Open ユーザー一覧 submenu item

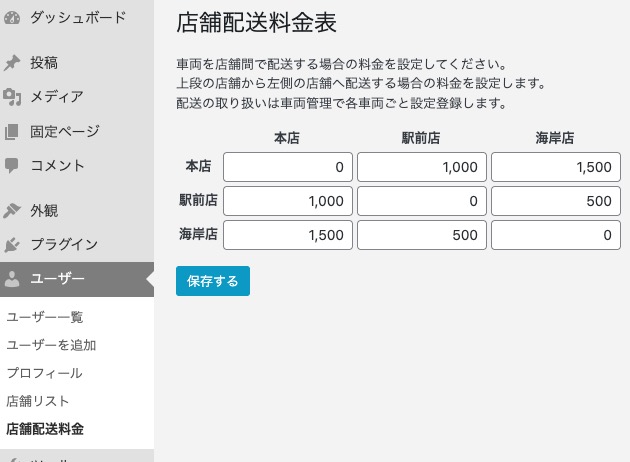pyautogui.click(x=45, y=317)
